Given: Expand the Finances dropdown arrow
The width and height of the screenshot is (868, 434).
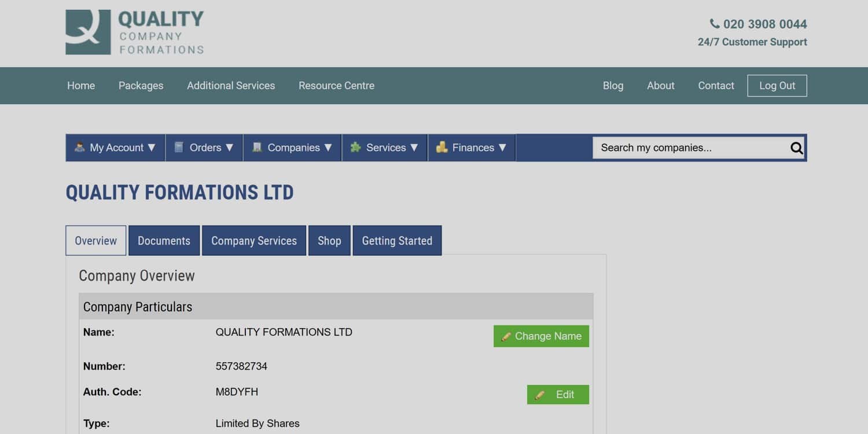Looking at the screenshot, I should (502, 148).
